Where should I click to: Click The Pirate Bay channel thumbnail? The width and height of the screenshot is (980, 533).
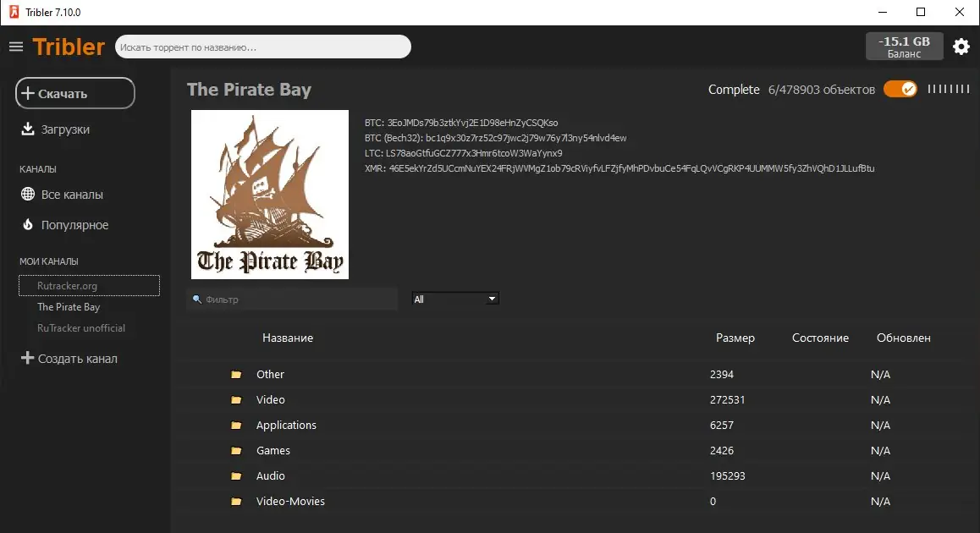click(270, 195)
